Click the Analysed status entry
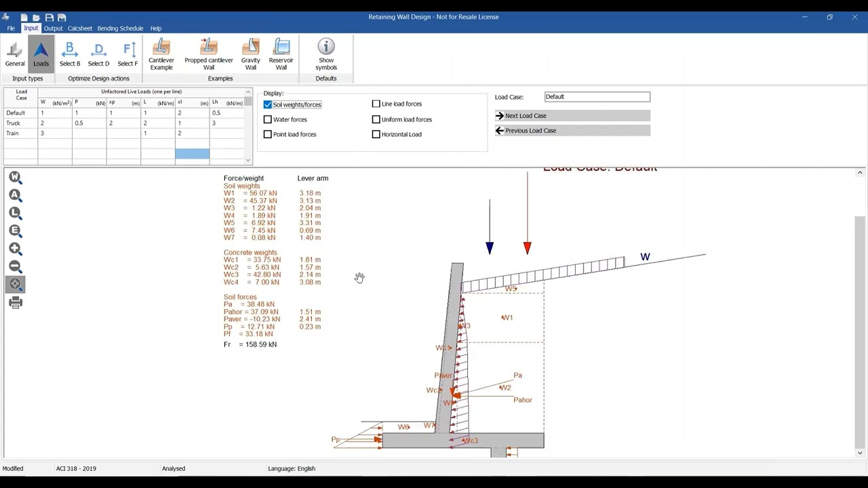Screen dimensions: 868x488 click(x=174, y=468)
